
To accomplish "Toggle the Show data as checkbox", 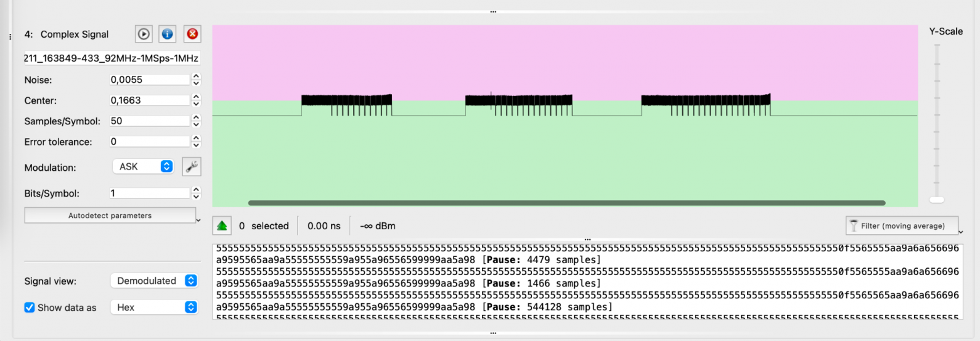I will (x=30, y=308).
